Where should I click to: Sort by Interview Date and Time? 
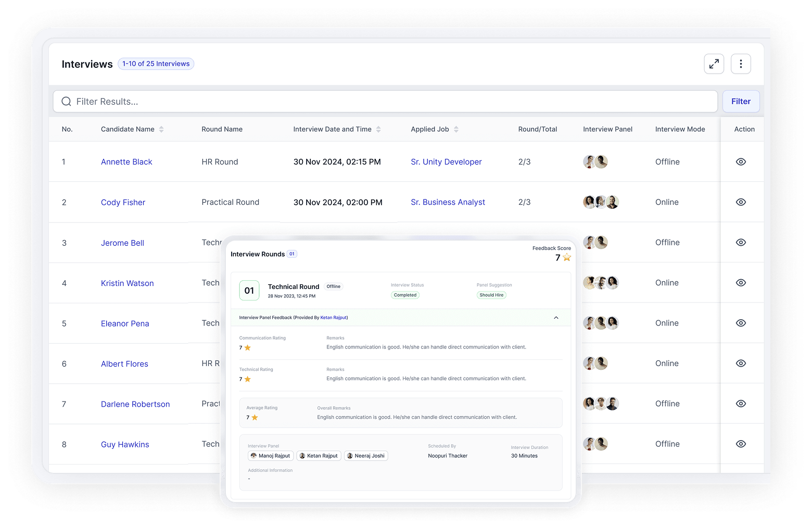pos(379,129)
